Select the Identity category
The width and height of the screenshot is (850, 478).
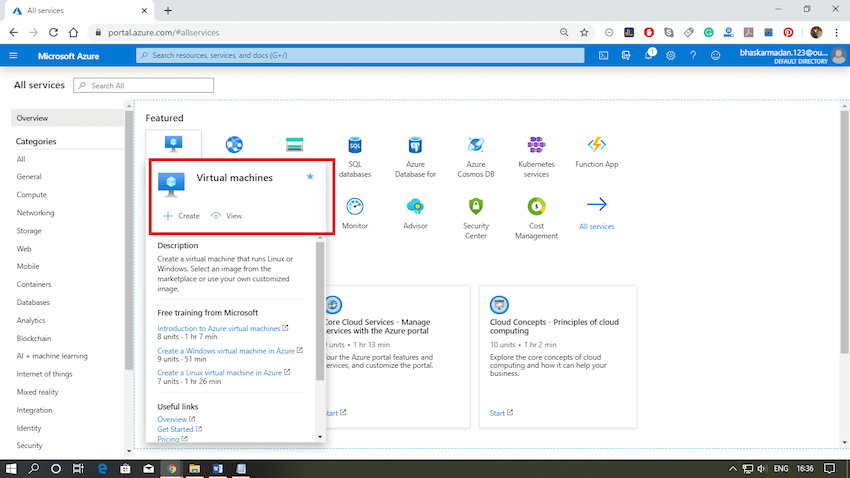pos(29,428)
